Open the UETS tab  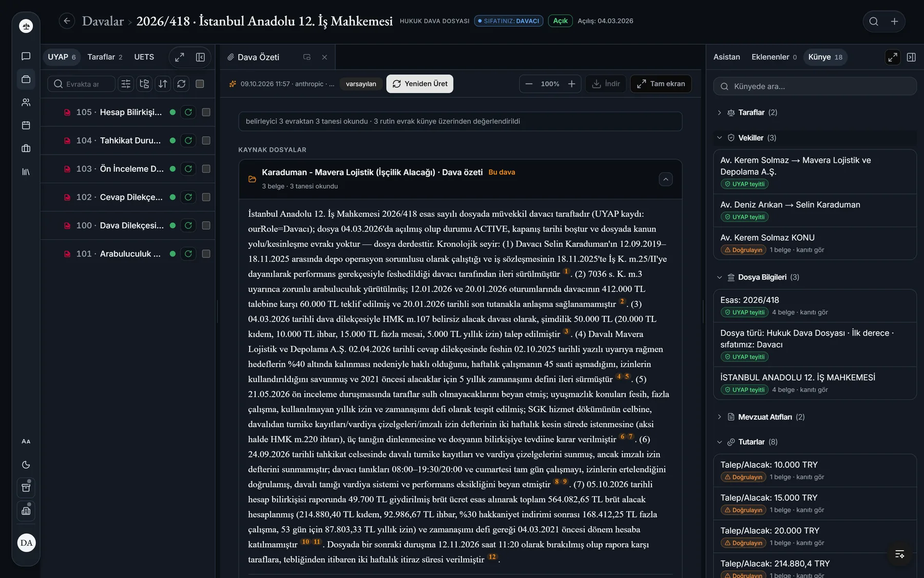pyautogui.click(x=144, y=57)
